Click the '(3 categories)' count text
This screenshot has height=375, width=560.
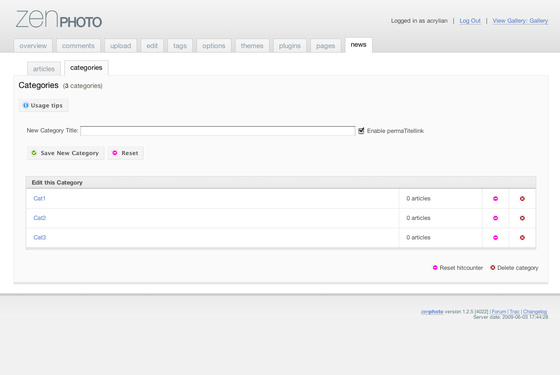pos(82,86)
